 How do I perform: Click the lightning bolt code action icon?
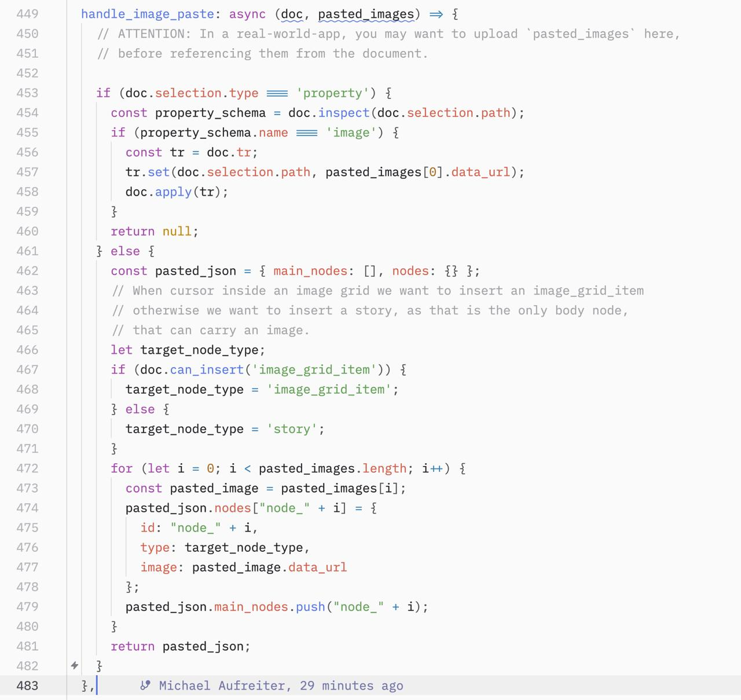coord(75,666)
